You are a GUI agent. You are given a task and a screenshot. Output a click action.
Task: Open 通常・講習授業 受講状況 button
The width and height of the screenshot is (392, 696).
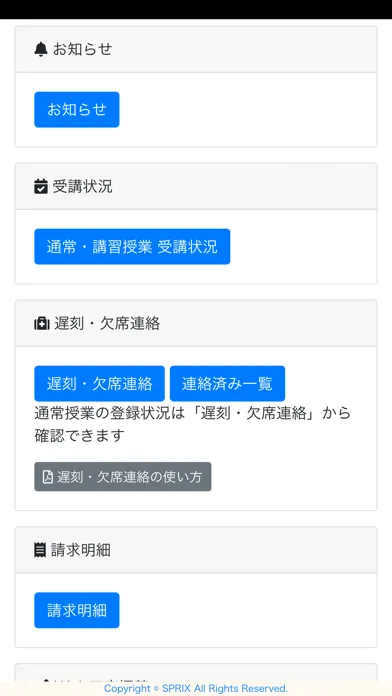pyautogui.click(x=132, y=247)
